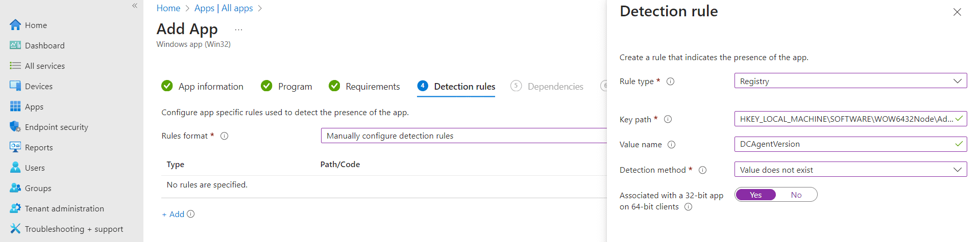Switch to the App information tab

(202, 87)
